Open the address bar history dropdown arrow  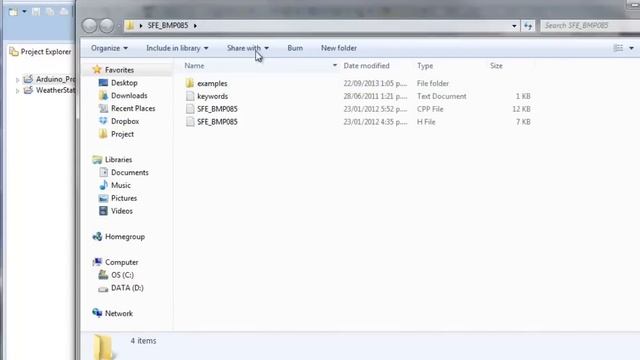[x=514, y=26]
